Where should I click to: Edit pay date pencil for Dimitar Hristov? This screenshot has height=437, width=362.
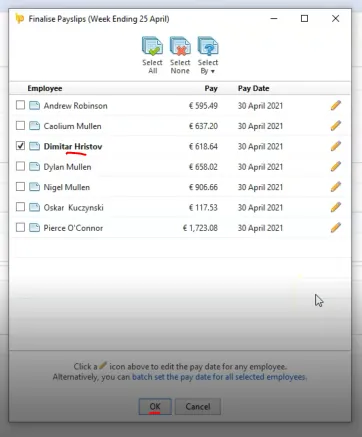coord(336,146)
